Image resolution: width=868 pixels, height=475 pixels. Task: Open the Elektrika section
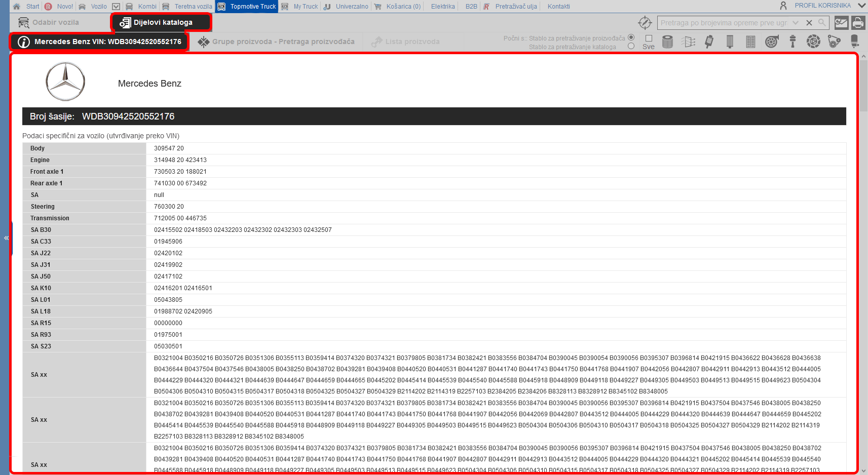pyautogui.click(x=443, y=7)
